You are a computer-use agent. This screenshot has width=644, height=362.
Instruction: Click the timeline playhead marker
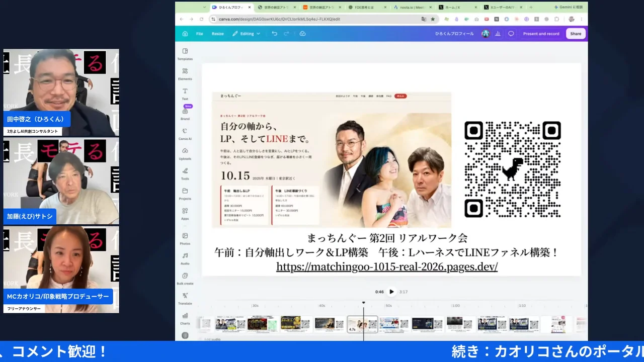(363, 303)
